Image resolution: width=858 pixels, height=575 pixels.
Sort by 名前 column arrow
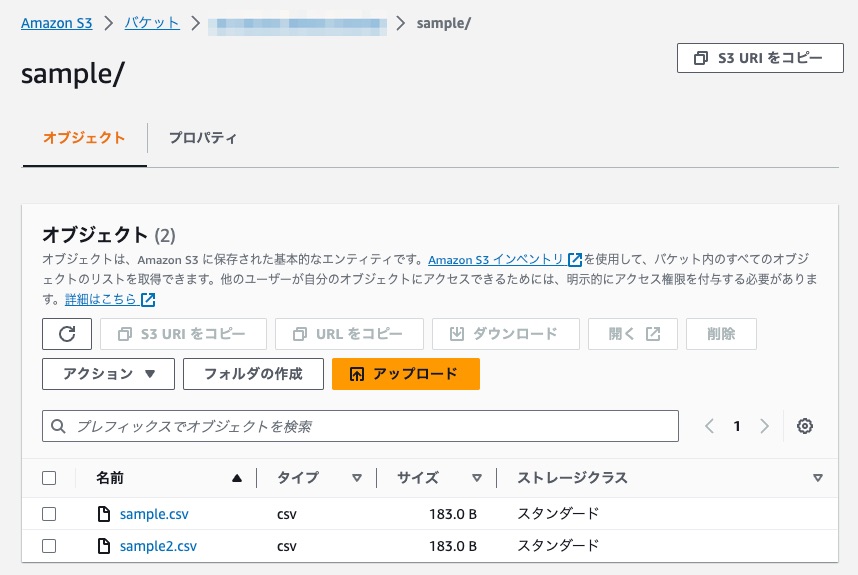tap(236, 478)
